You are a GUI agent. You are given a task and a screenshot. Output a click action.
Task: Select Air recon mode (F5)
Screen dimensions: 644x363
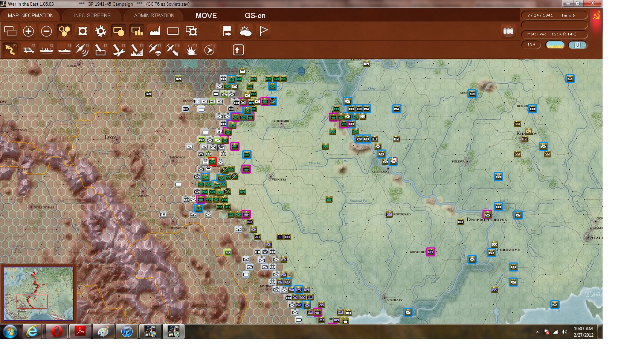[82, 50]
